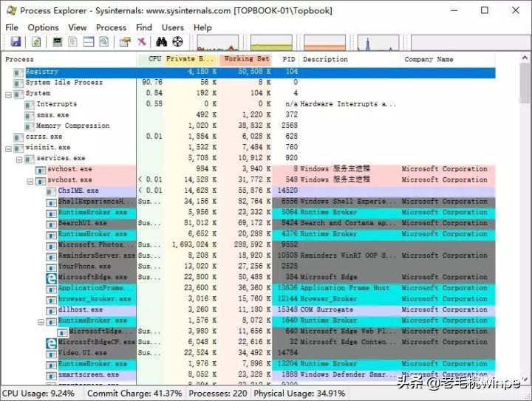
Task: Click the Save floppy disk toolbar icon
Action: 16,41
